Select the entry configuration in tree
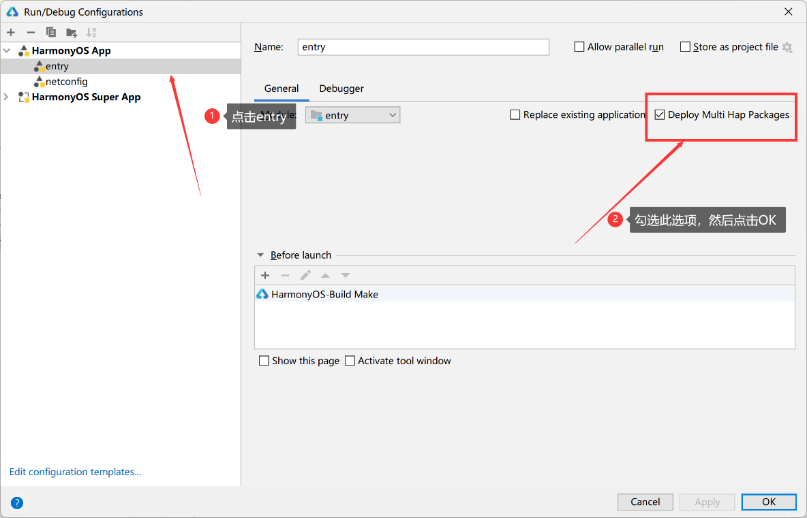Image resolution: width=807 pixels, height=518 pixels. click(x=120, y=66)
